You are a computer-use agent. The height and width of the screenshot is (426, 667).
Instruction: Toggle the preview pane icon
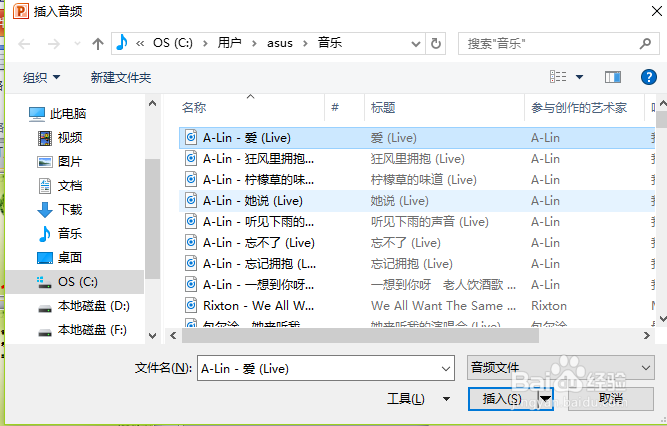(x=613, y=77)
